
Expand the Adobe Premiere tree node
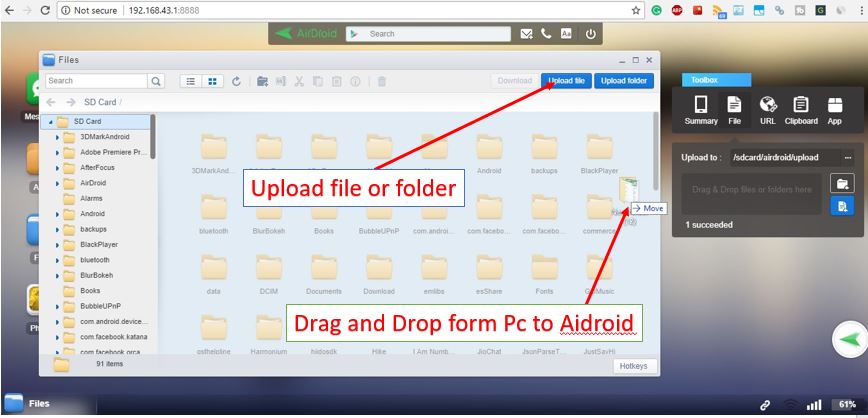tap(58, 153)
